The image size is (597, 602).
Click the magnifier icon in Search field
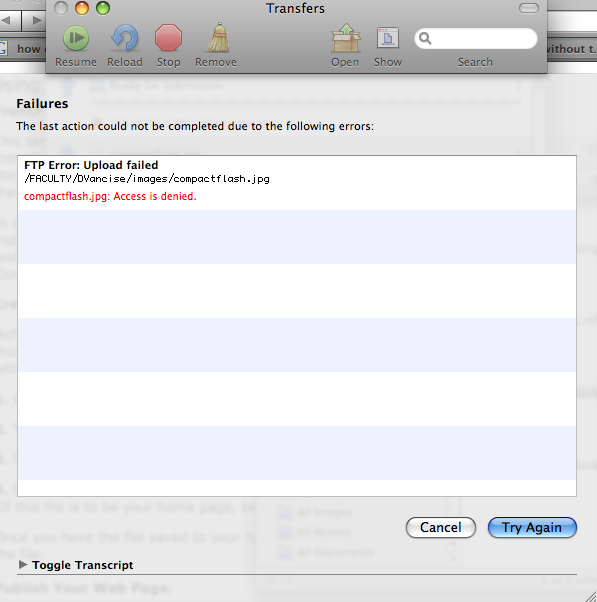425,38
